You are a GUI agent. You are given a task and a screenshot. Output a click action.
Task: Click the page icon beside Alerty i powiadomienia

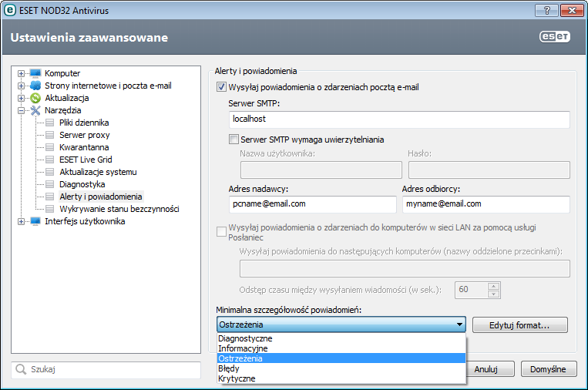pyautogui.click(x=49, y=197)
